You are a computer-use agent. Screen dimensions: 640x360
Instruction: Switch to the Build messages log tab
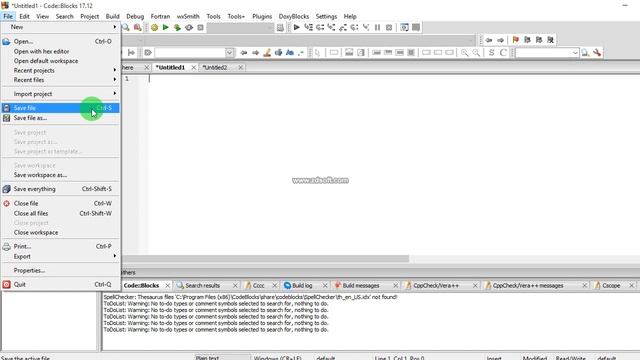point(361,285)
